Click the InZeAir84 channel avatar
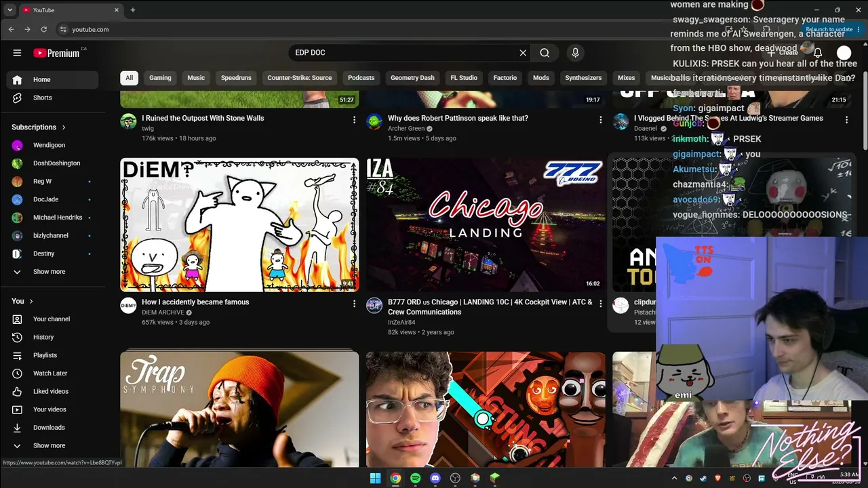This screenshot has width=868, height=488. point(374,306)
